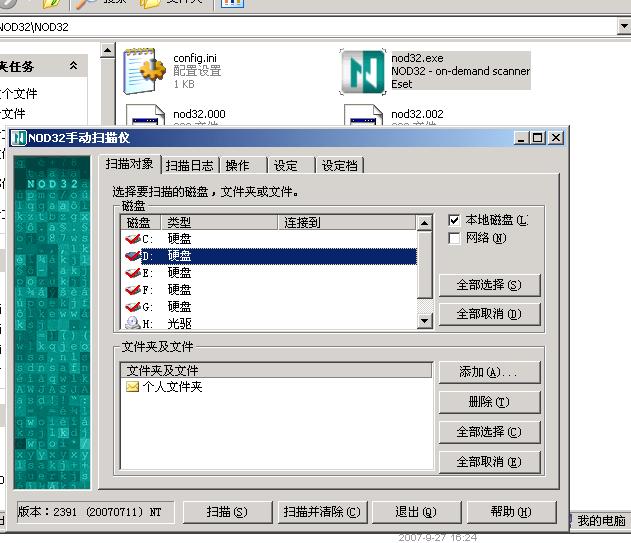The width and height of the screenshot is (631, 543).
Task: Collapse the task pane chevron in Explorer
Action: click(x=73, y=65)
